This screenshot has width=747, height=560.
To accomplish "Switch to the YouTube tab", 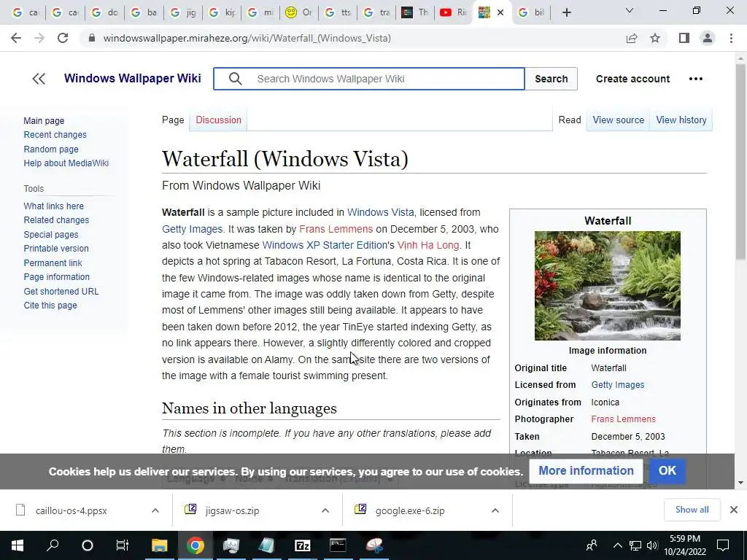I will 453,12.
